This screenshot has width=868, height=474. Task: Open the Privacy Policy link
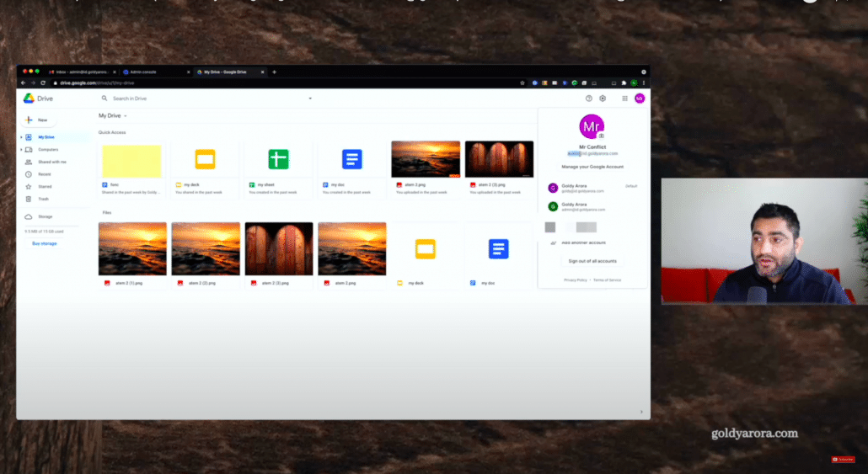click(x=576, y=280)
